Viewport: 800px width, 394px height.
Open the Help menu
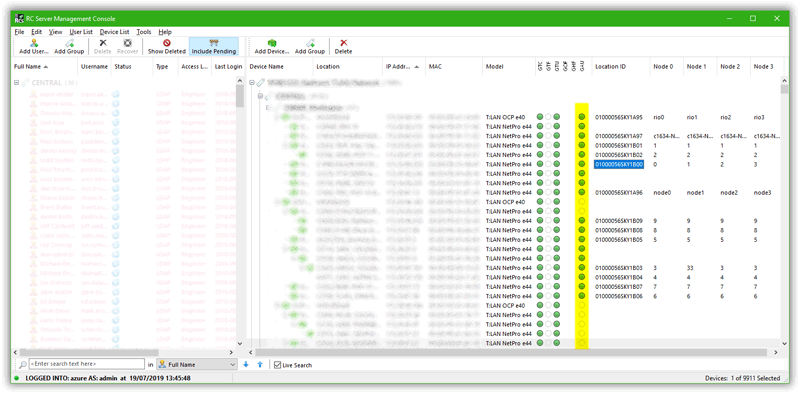coord(165,32)
